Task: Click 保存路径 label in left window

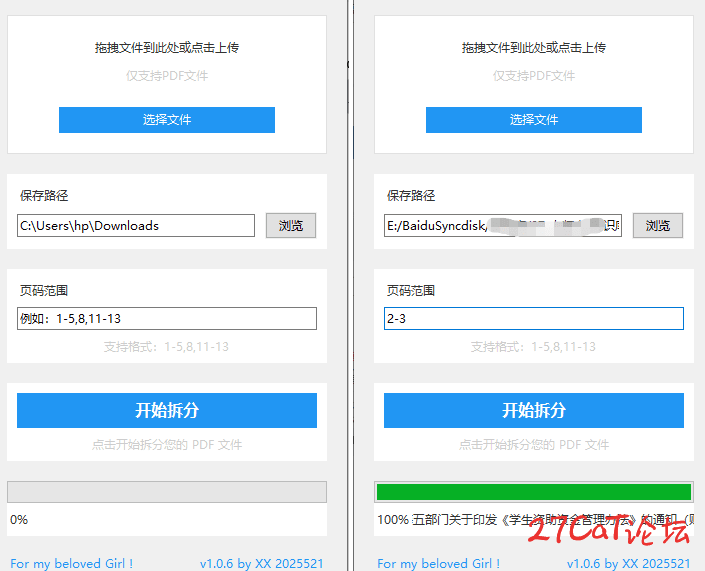Action: point(44,196)
